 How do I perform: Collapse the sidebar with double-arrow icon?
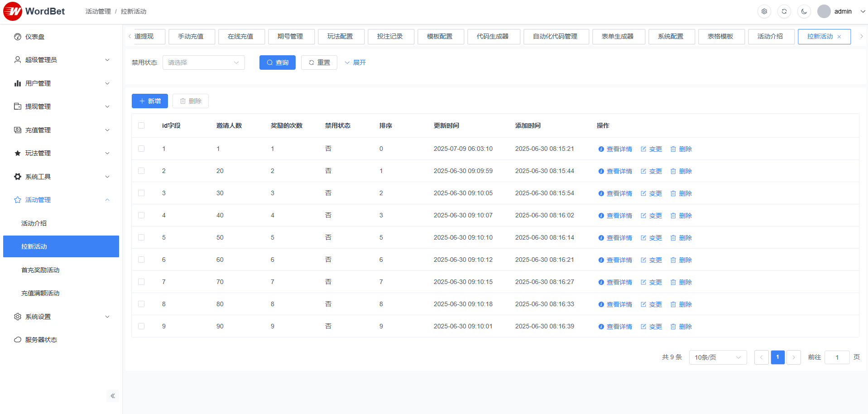tap(113, 396)
